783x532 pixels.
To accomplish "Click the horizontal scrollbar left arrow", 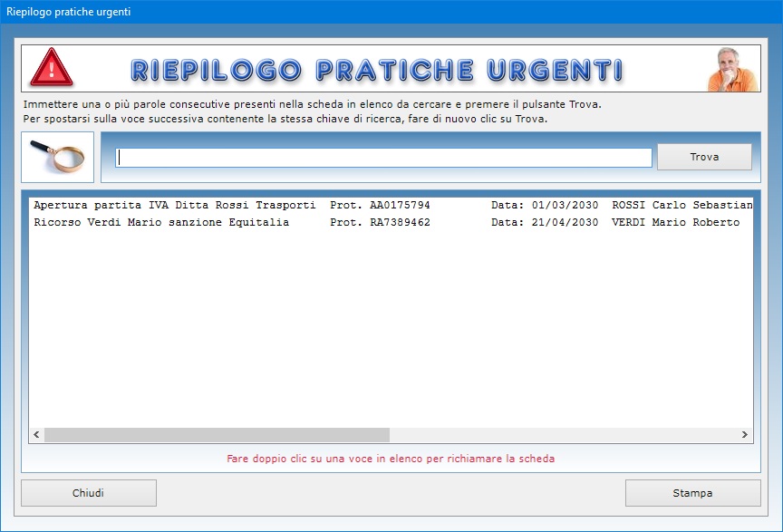I will 36,435.
